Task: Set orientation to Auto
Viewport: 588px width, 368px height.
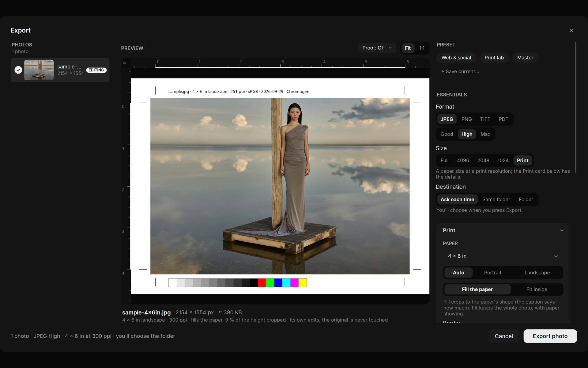Action: tap(458, 273)
